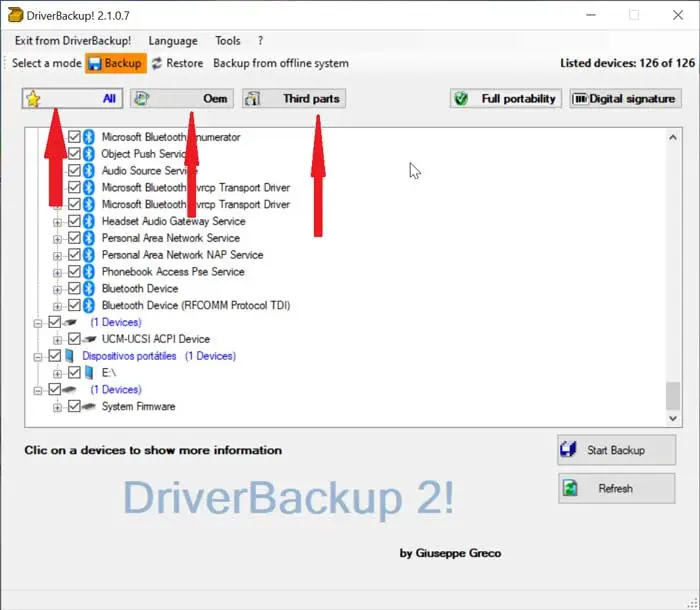Click the chip icon beside System Firmware
This screenshot has height=610, width=700.
(x=89, y=406)
